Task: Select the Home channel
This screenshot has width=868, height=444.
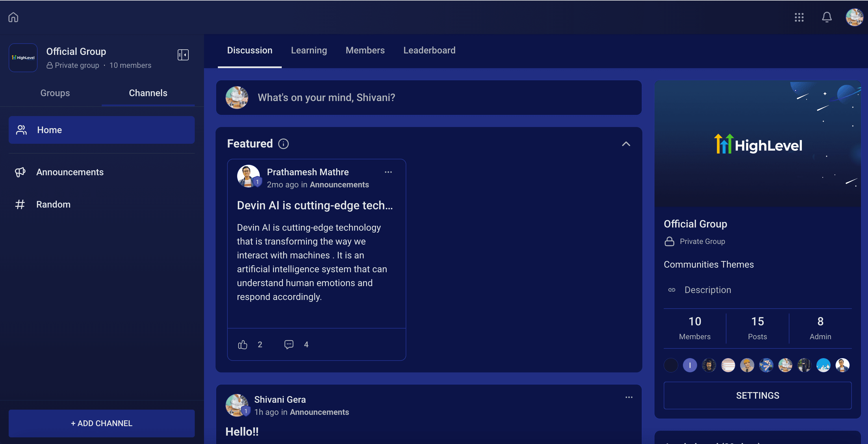Action: pos(102,130)
